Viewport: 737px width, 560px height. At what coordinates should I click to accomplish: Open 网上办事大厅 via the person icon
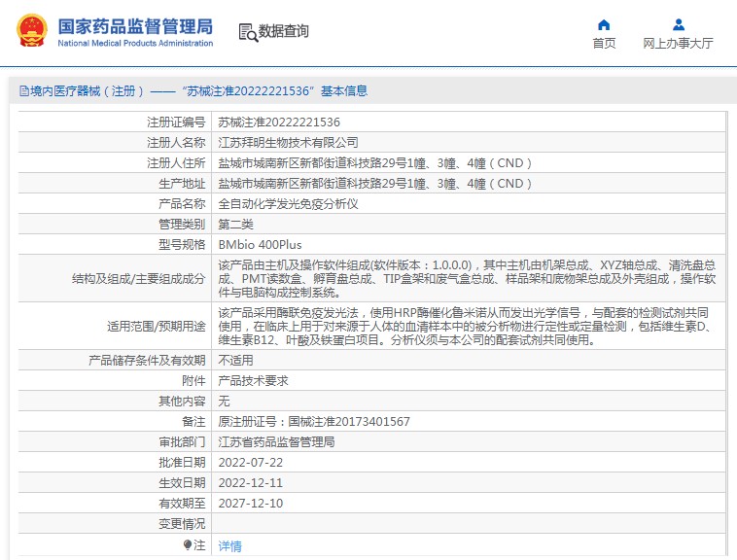click(679, 25)
